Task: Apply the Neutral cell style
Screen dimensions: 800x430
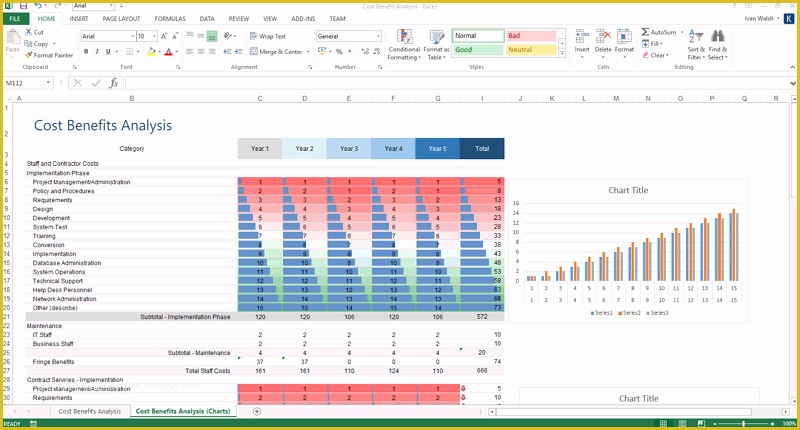Action: pos(531,49)
